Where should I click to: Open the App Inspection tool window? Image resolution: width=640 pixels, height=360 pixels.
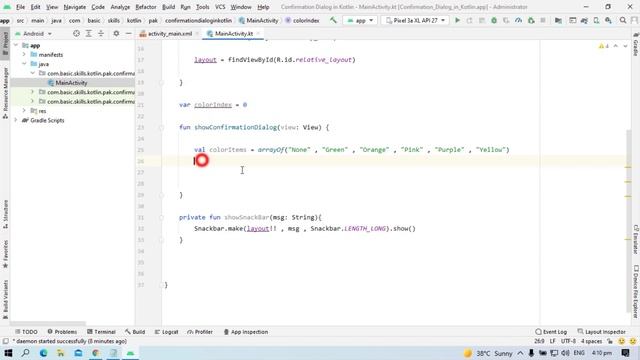(x=246, y=332)
